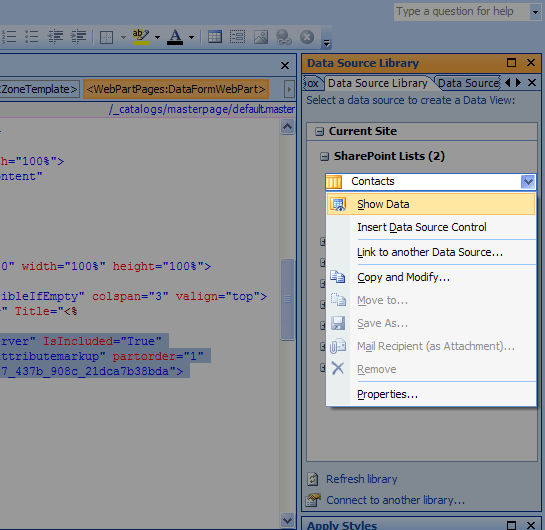This screenshot has height=530, width=545.
Task: Choose Copy and Modify option
Action: (404, 277)
